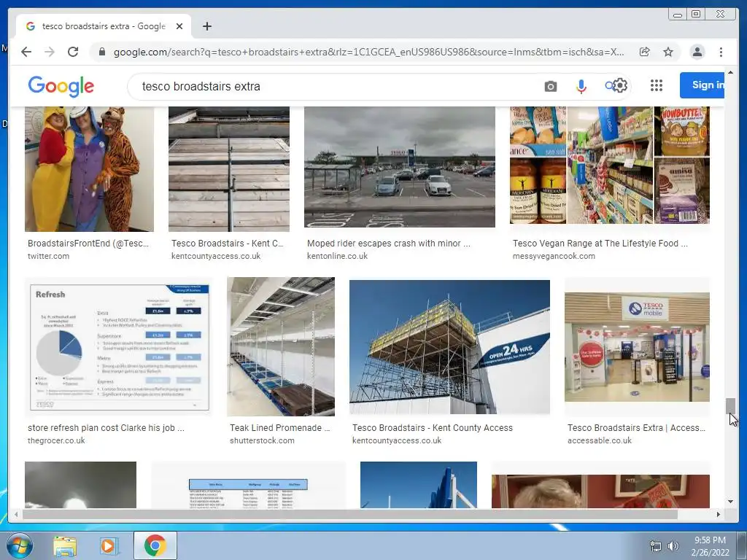Open the costumed staff twitter thumbnail

pyautogui.click(x=89, y=168)
